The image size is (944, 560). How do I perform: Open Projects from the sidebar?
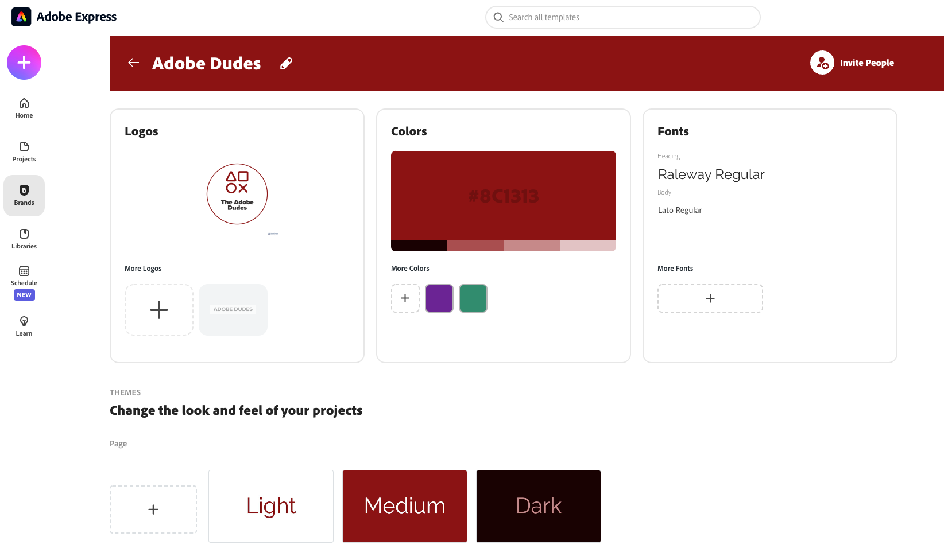click(24, 151)
